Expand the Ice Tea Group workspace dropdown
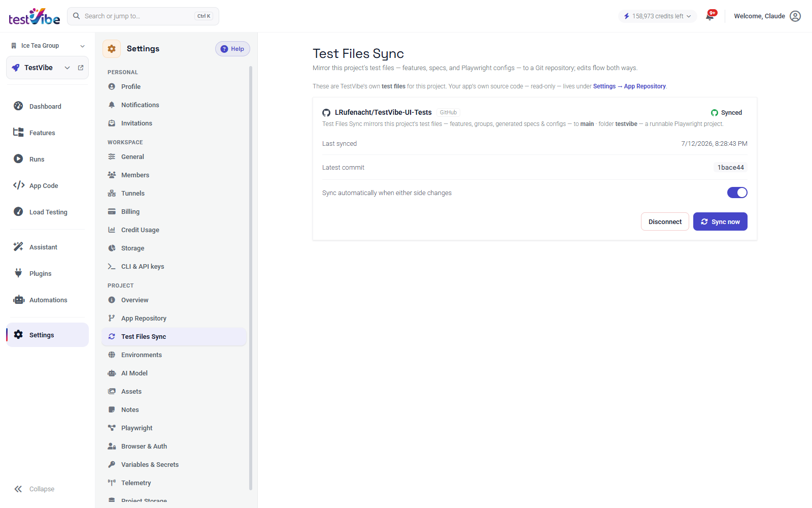The image size is (812, 508). pos(83,46)
